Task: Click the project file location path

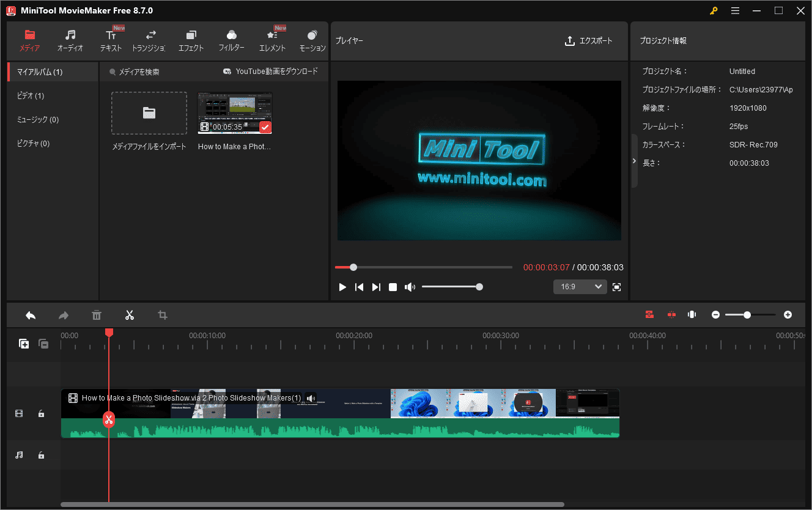Action: [x=761, y=90]
